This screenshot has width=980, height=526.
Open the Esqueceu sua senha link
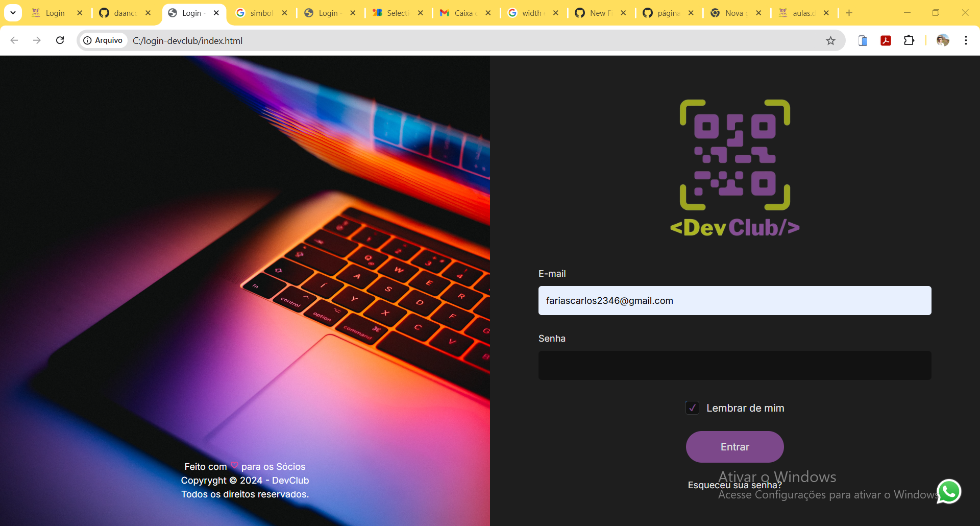pyautogui.click(x=734, y=485)
